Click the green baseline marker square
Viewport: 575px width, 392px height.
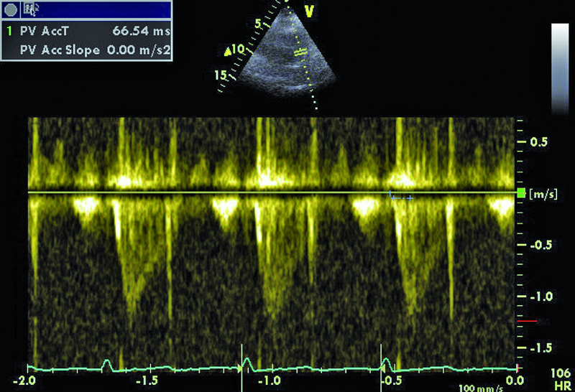pyautogui.click(x=521, y=193)
